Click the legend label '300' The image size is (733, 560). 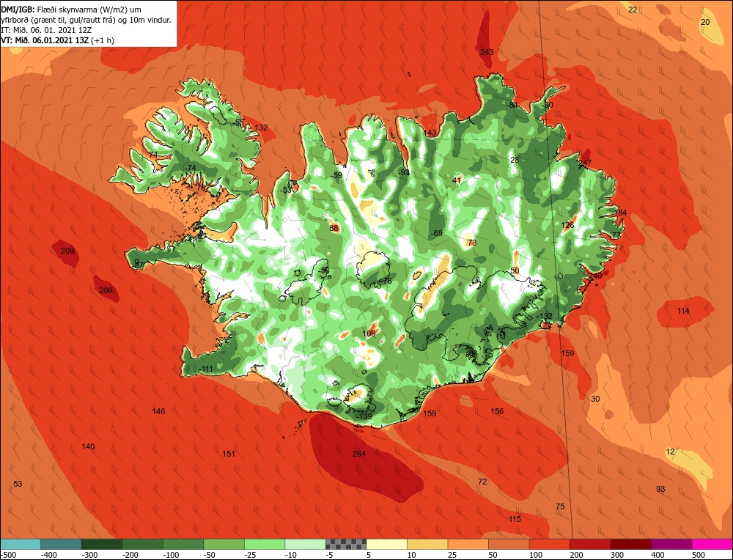point(617,555)
